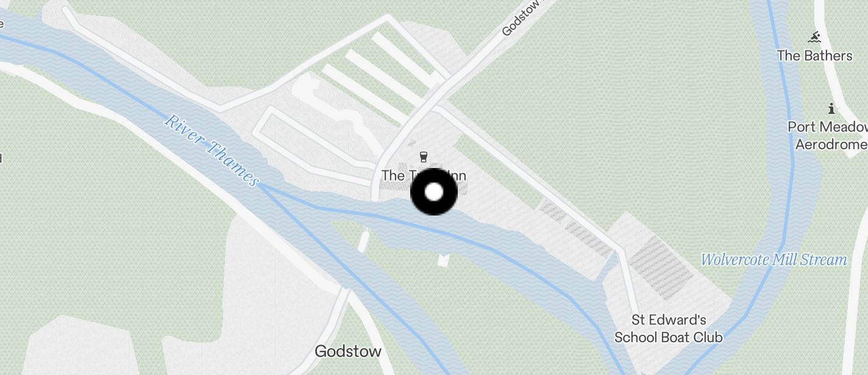Click the pub icon above The Trout Inn
Viewport: 868px width, 375px height.
pos(424,158)
